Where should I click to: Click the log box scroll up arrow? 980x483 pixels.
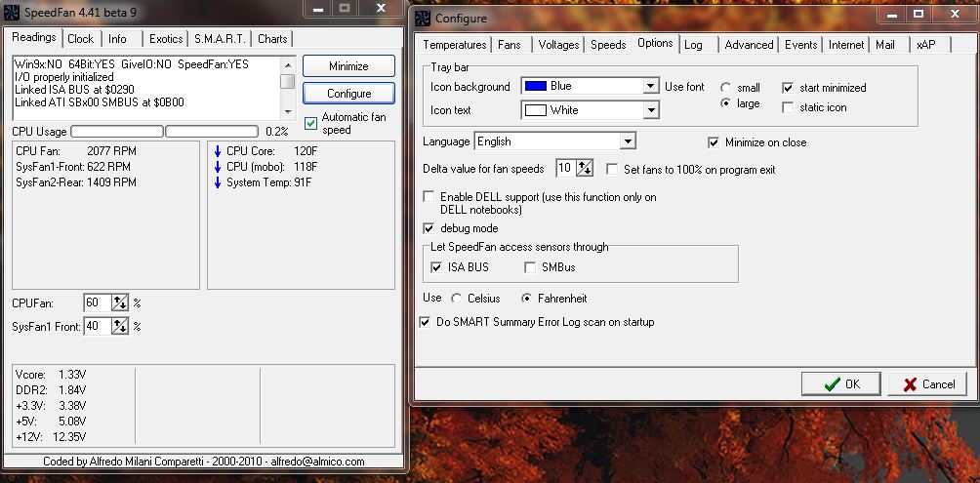click(x=288, y=64)
